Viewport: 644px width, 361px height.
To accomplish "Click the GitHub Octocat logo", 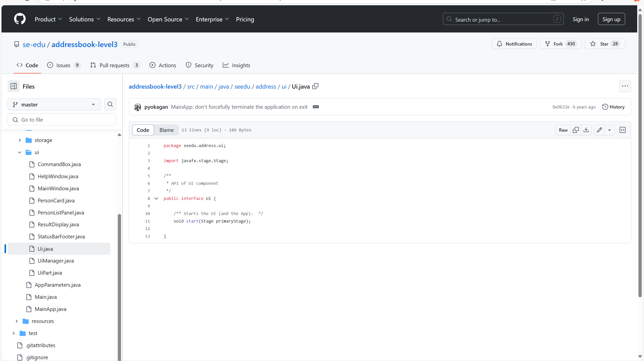I will click(20, 19).
